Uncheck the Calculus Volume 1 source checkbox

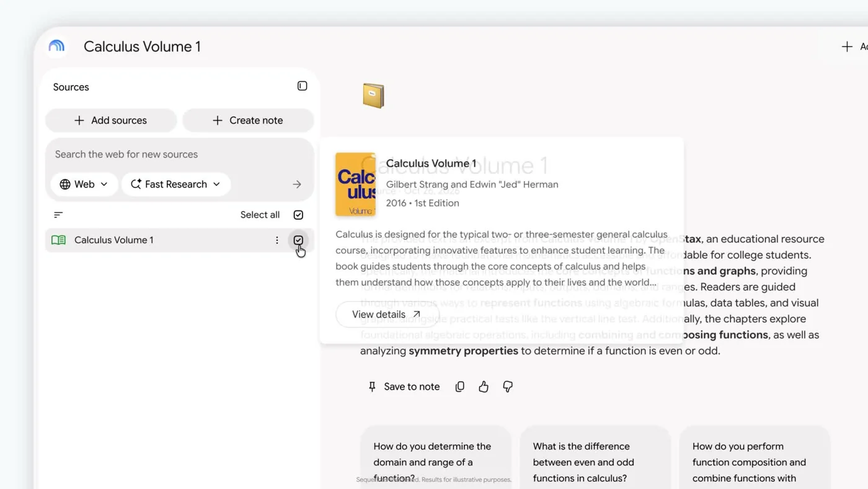tap(298, 240)
